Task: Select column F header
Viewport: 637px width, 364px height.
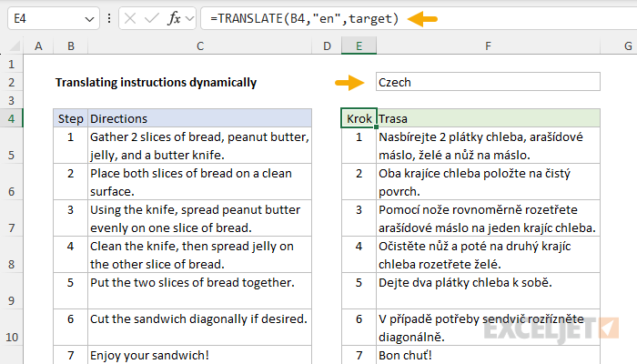Action: [x=488, y=45]
